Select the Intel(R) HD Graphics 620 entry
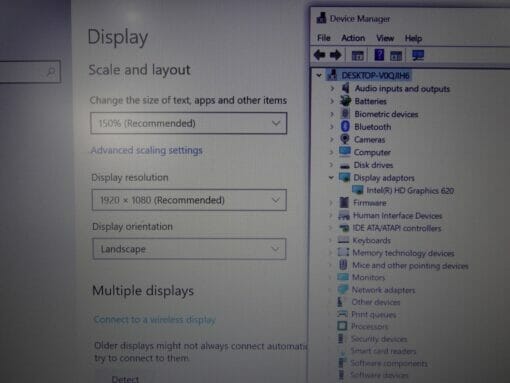 [410, 190]
